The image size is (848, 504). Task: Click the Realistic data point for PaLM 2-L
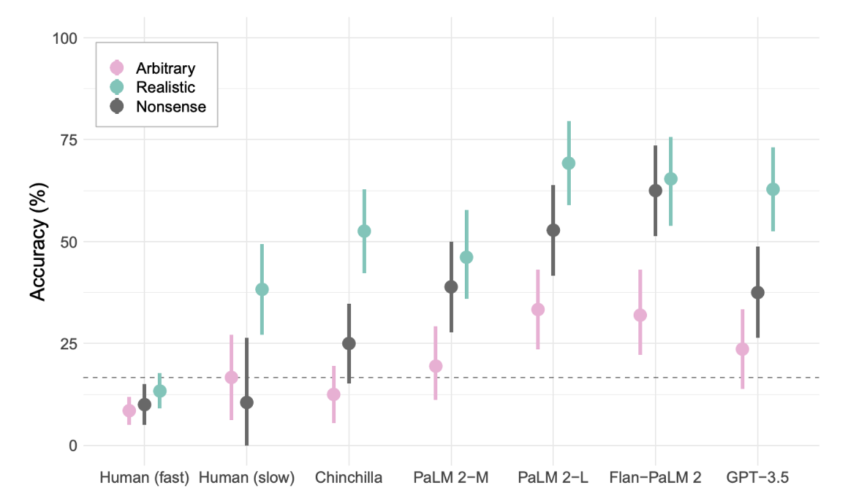click(569, 163)
